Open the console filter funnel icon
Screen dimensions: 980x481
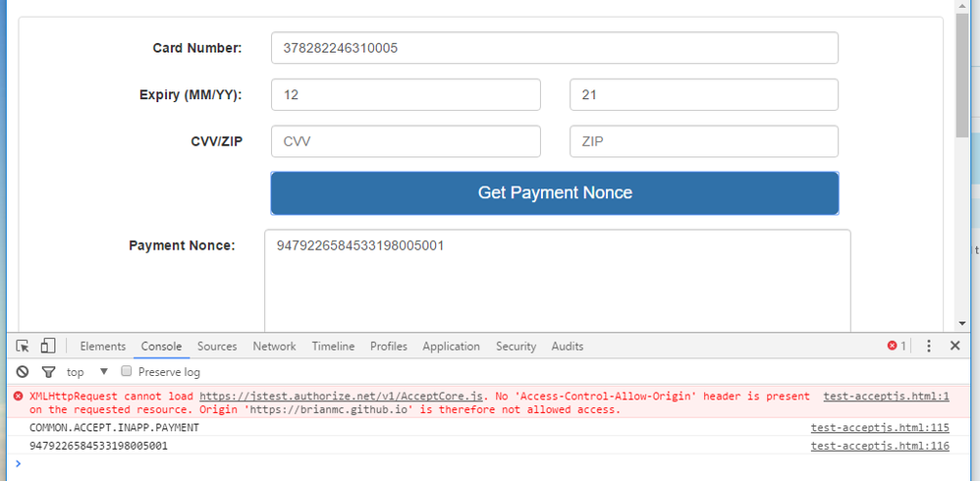point(48,372)
